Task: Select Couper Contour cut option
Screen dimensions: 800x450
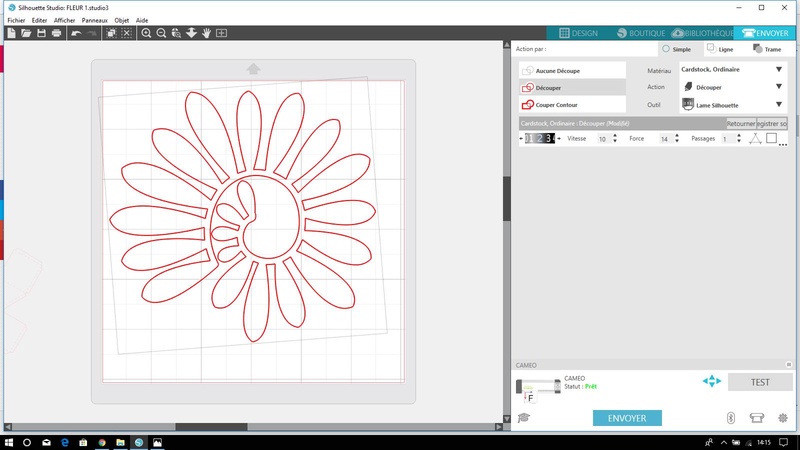Action: tap(572, 104)
